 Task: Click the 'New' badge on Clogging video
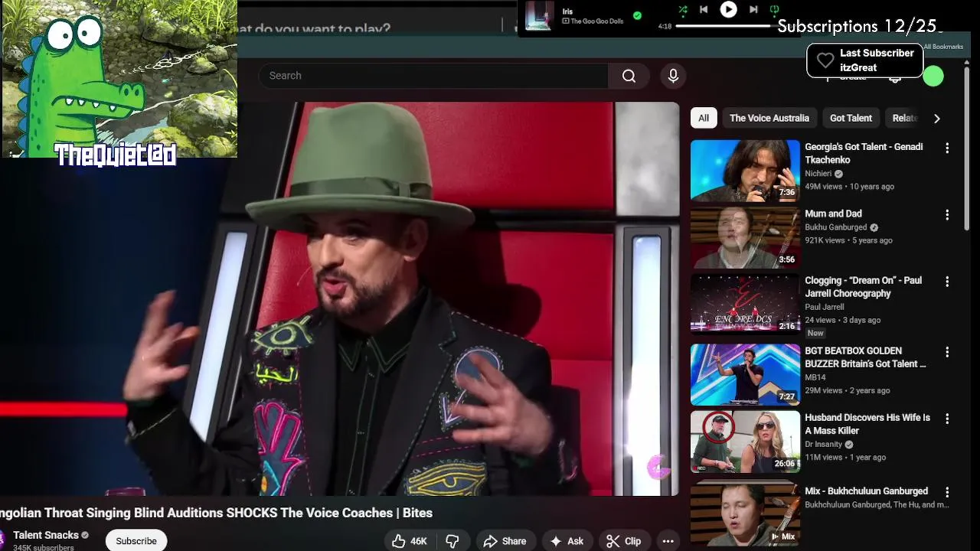coord(815,333)
